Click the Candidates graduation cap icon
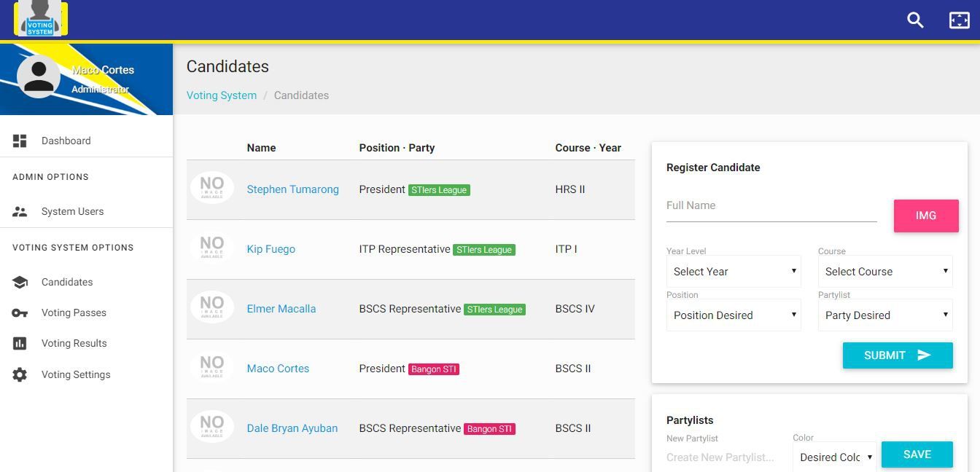980x472 pixels. (20, 282)
